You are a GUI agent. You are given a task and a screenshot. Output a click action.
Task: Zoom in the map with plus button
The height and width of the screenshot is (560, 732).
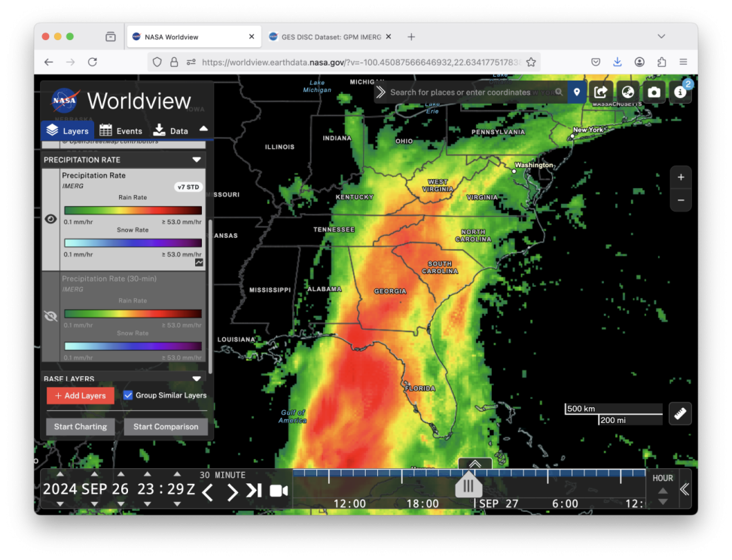(x=681, y=178)
